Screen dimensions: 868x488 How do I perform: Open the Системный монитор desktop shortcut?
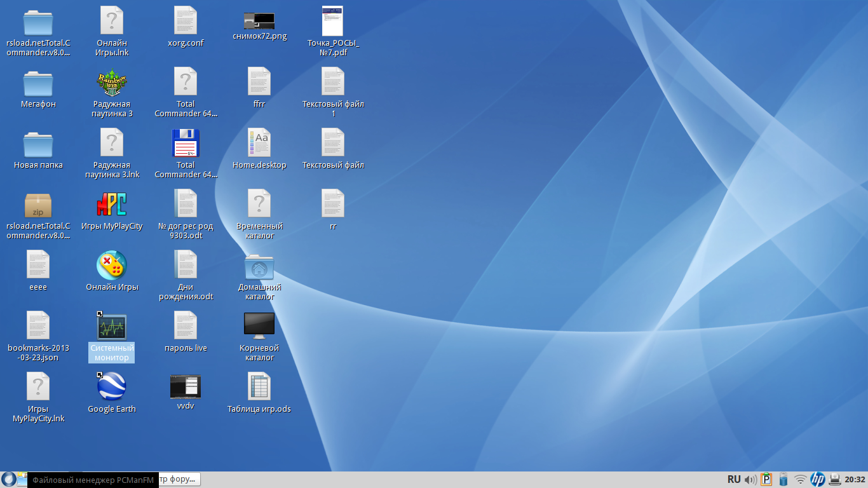(x=112, y=327)
